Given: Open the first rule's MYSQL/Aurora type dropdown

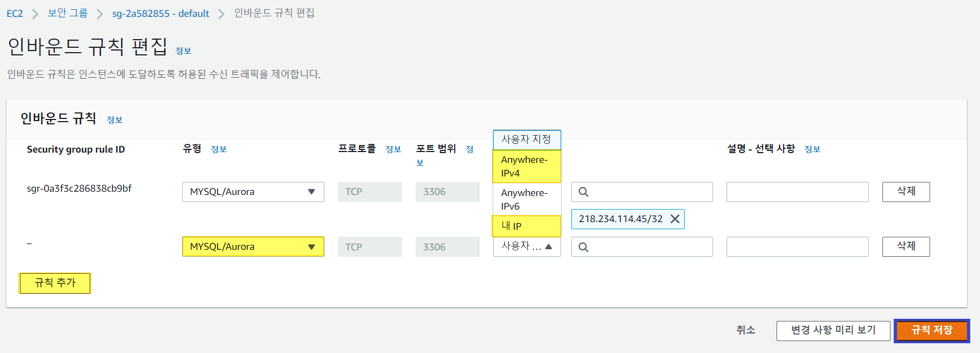Looking at the screenshot, I should point(253,192).
